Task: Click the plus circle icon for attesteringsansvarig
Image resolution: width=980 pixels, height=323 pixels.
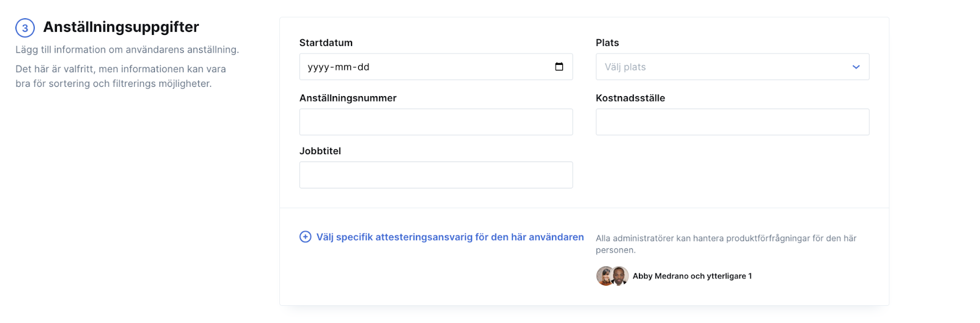Action: (305, 237)
